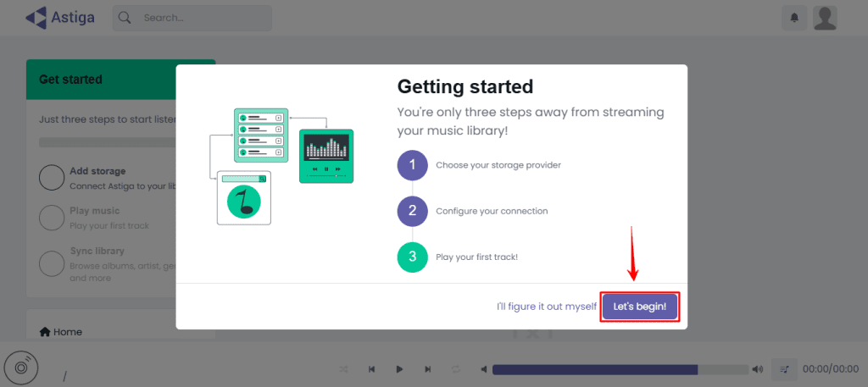868x387 pixels.
Task: Open the play queue icon
Action: click(x=785, y=369)
